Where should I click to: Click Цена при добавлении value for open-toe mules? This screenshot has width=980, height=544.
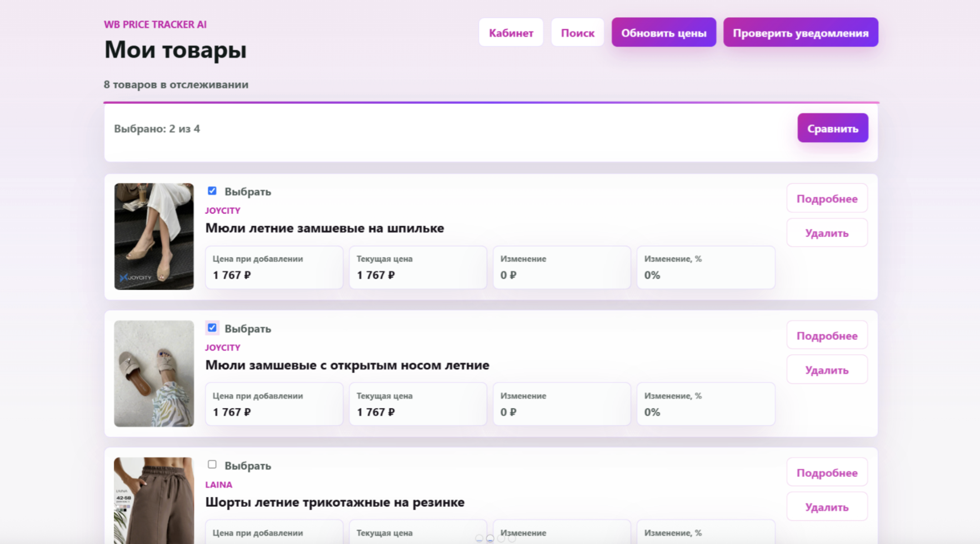coord(232,412)
